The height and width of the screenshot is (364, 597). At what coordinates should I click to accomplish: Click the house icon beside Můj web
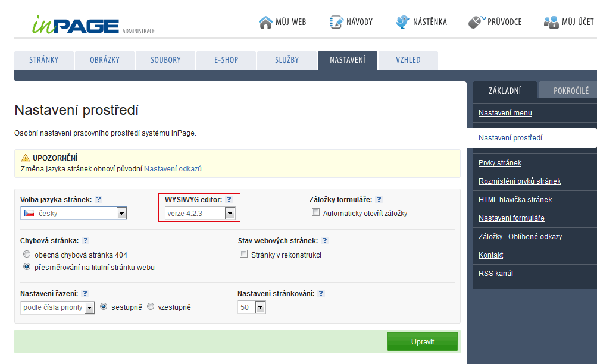[265, 22]
